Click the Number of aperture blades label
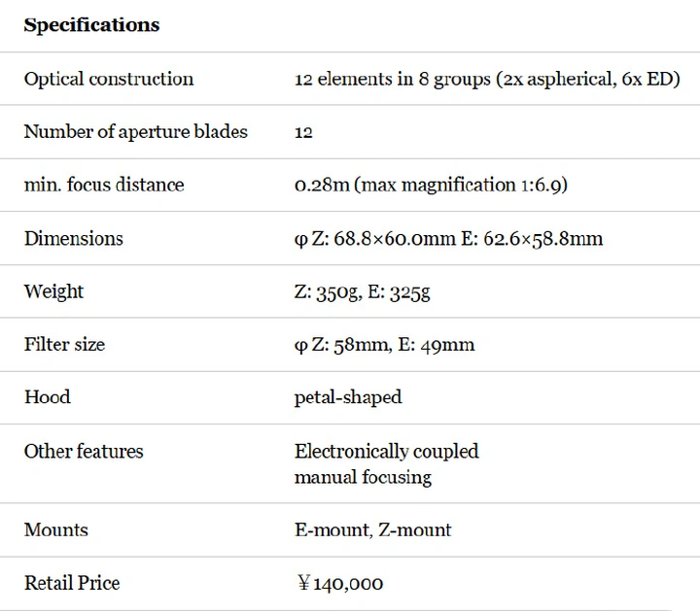 (135, 131)
